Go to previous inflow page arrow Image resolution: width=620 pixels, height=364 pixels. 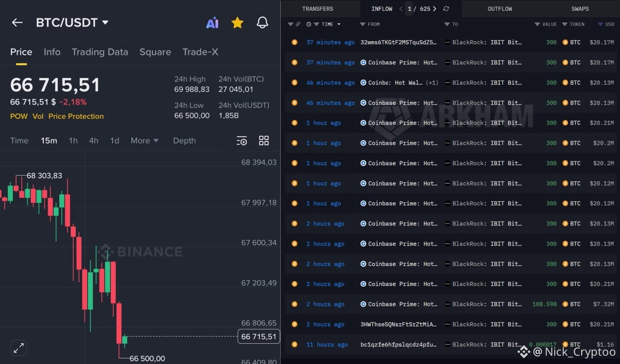[x=400, y=9]
